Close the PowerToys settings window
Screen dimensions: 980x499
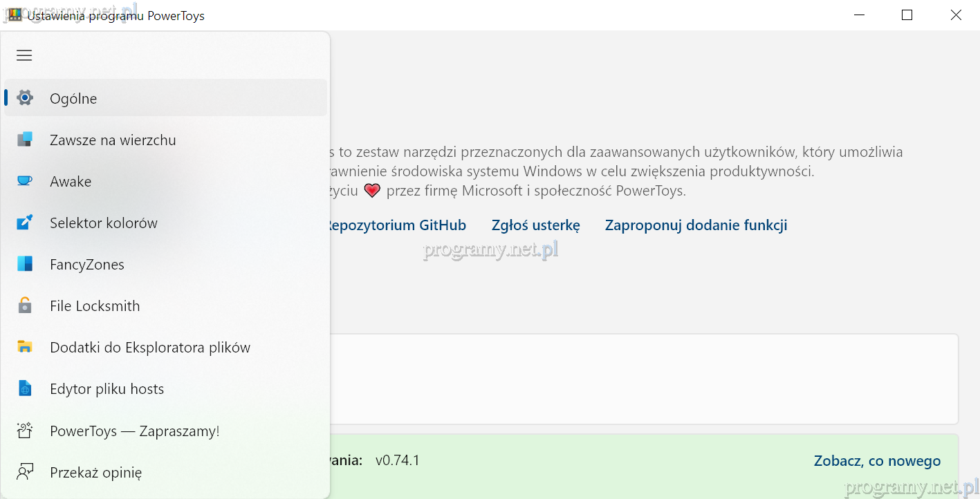coord(956,15)
